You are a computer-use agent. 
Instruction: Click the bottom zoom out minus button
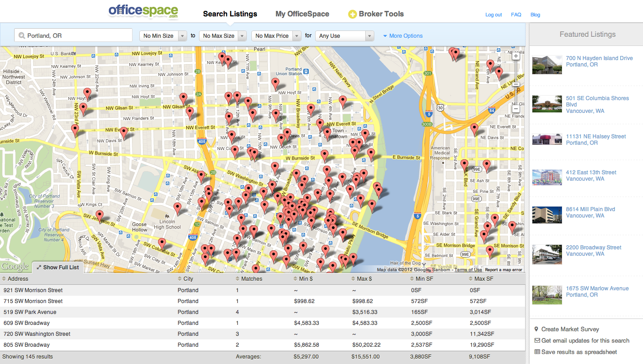click(515, 109)
